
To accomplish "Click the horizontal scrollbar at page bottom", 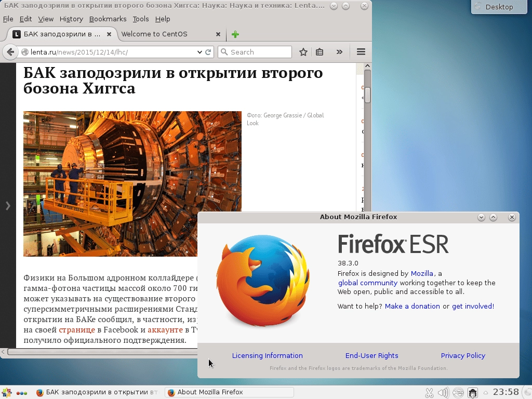I will [102, 352].
